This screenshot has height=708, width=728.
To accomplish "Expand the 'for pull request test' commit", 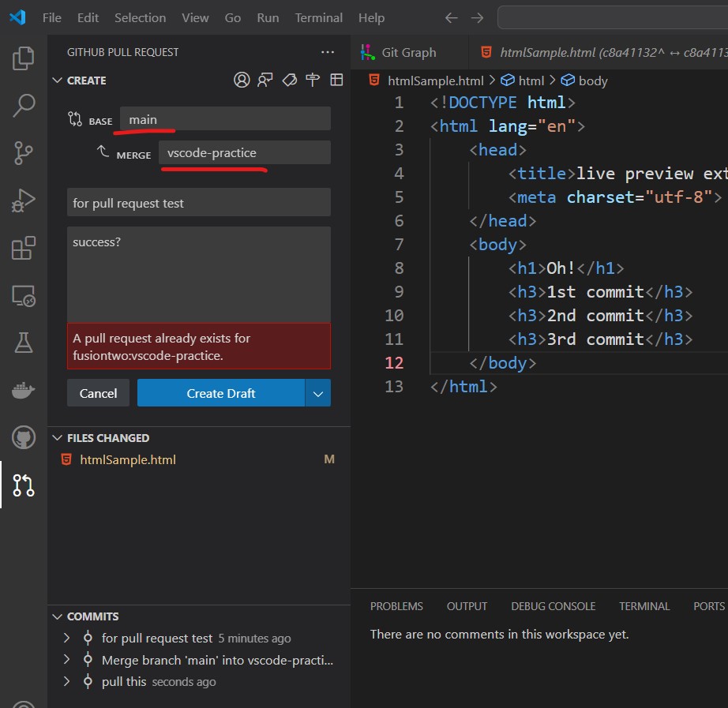I will [67, 638].
